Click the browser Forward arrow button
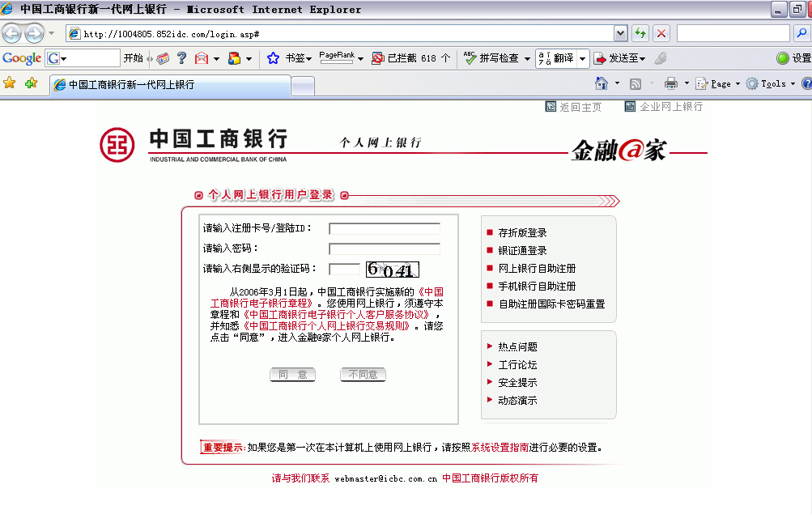 34,34
